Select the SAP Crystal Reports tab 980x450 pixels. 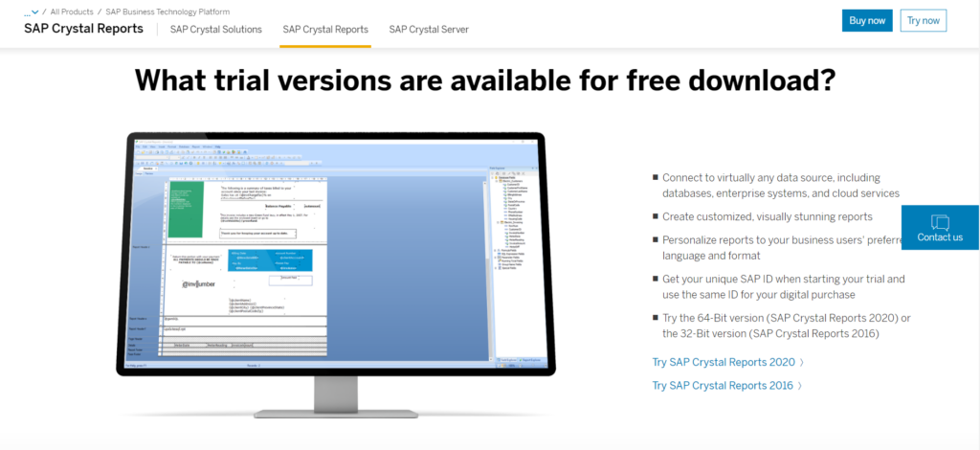[x=325, y=30]
